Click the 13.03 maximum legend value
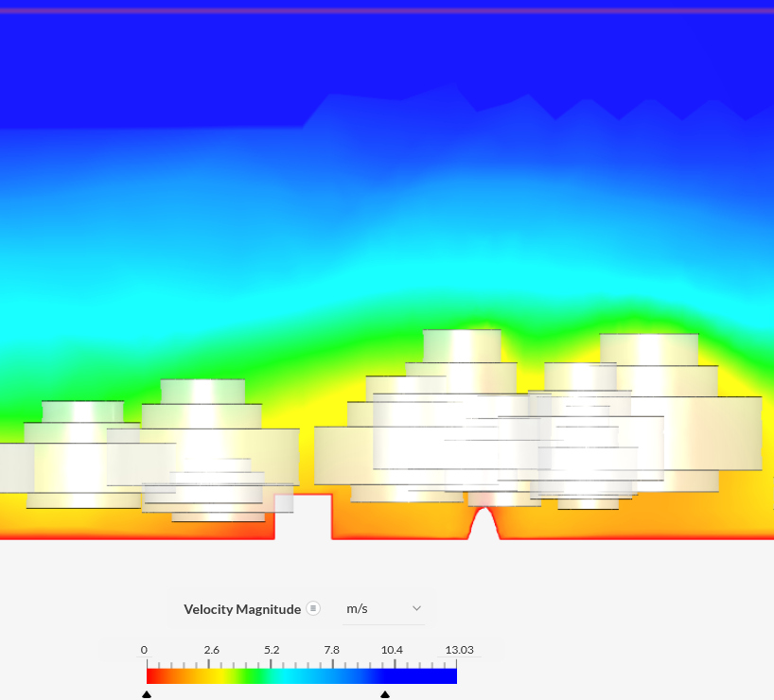 click(459, 650)
